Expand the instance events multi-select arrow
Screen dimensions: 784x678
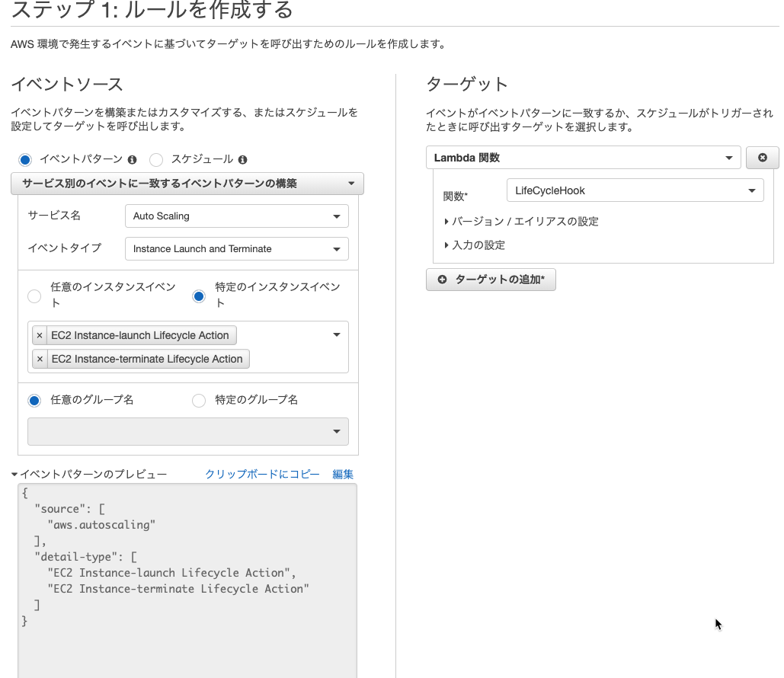[x=337, y=334]
